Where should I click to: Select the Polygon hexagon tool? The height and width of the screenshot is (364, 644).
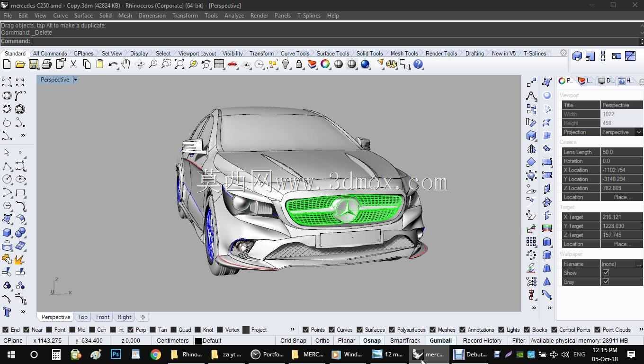pyautogui.click(x=7, y=206)
